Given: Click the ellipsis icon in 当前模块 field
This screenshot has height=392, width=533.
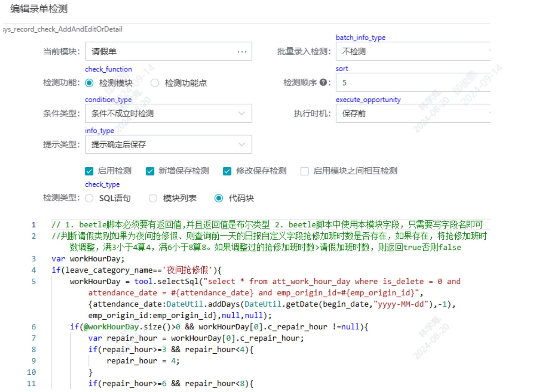Looking at the screenshot, I should pos(242,51).
